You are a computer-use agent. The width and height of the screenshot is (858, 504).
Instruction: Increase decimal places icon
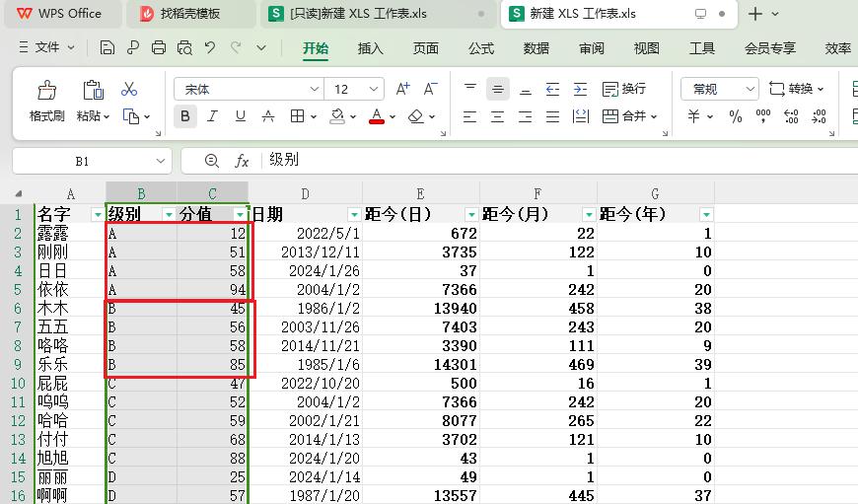(791, 116)
